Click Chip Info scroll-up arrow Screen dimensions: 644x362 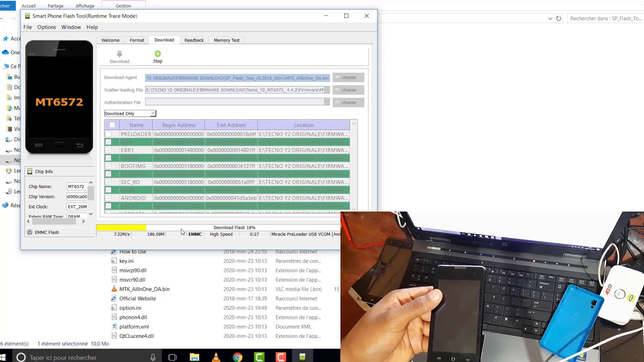[91, 183]
